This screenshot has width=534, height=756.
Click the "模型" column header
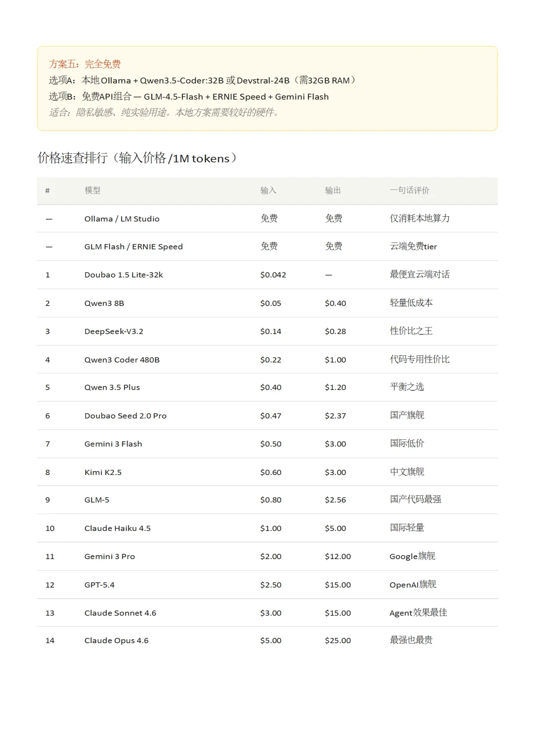92,190
